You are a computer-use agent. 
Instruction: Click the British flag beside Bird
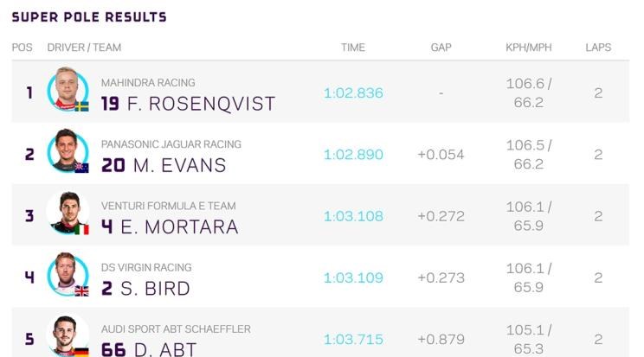pos(81,291)
